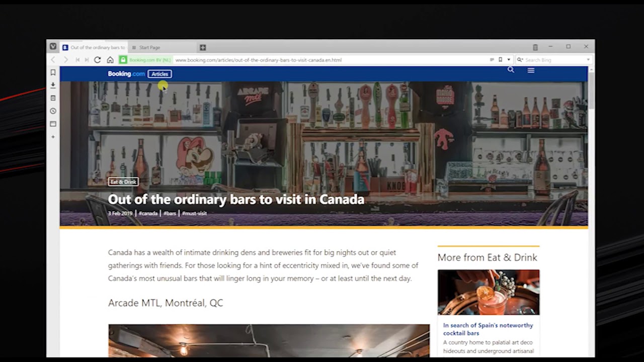Open a new tab with plus button
The image size is (644, 362).
[x=203, y=47]
